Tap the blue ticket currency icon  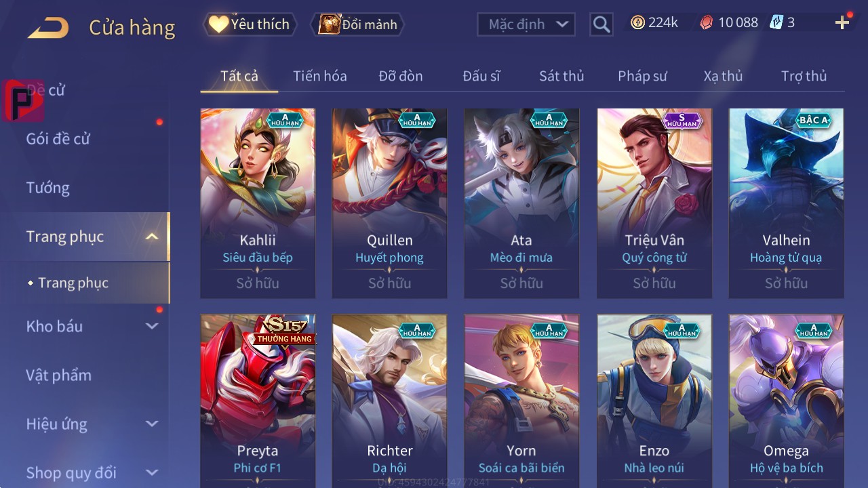pos(776,22)
